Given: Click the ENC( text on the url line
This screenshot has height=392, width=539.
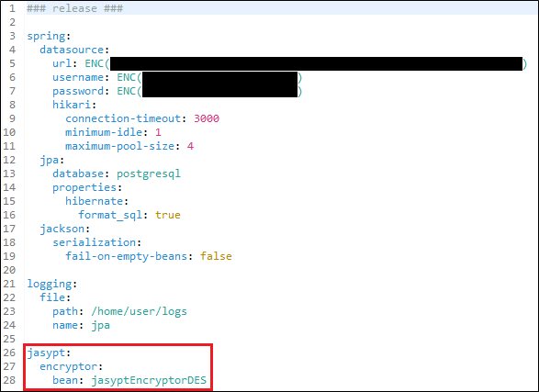Looking at the screenshot, I should click(97, 63).
